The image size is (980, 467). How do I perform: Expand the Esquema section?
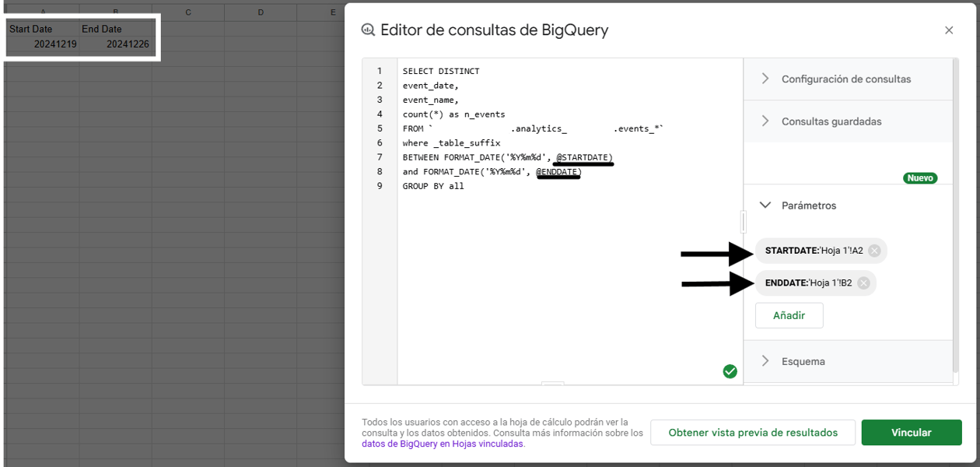point(848,361)
